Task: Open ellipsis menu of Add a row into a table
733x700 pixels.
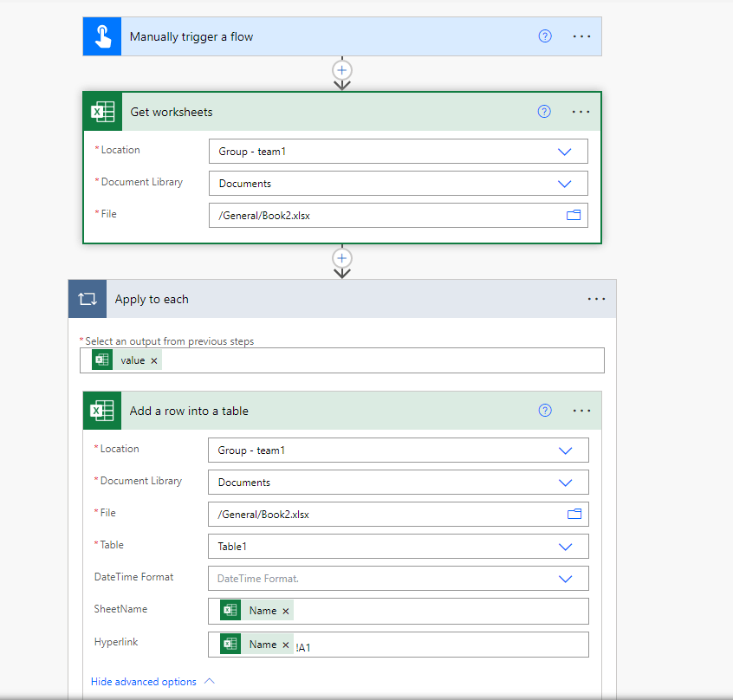Action: coord(581,411)
